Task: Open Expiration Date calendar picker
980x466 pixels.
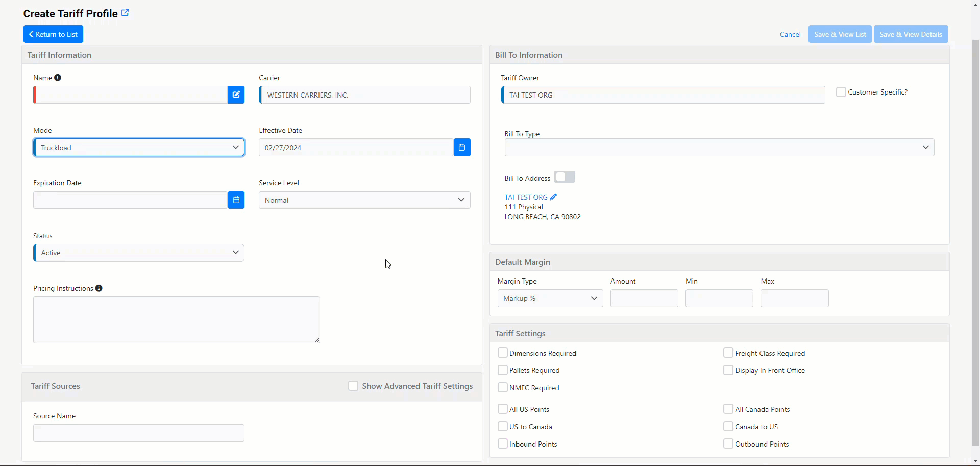Action: click(236, 200)
